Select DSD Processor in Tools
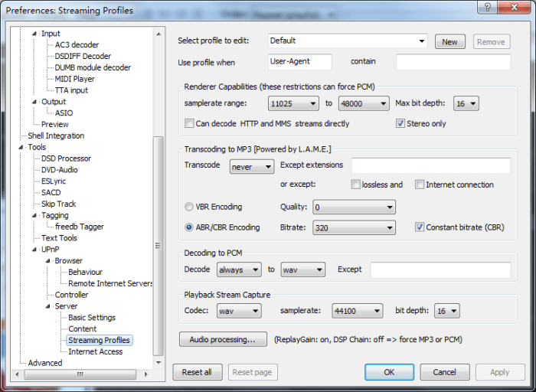The width and height of the screenshot is (536, 392). 66,158
